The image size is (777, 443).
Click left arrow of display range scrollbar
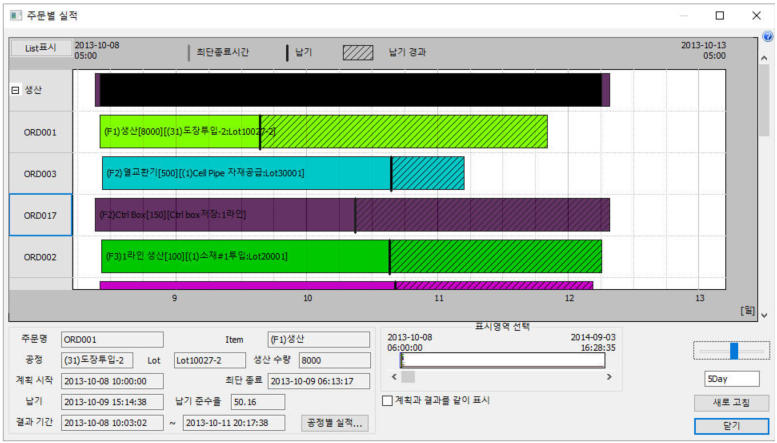tap(407, 377)
